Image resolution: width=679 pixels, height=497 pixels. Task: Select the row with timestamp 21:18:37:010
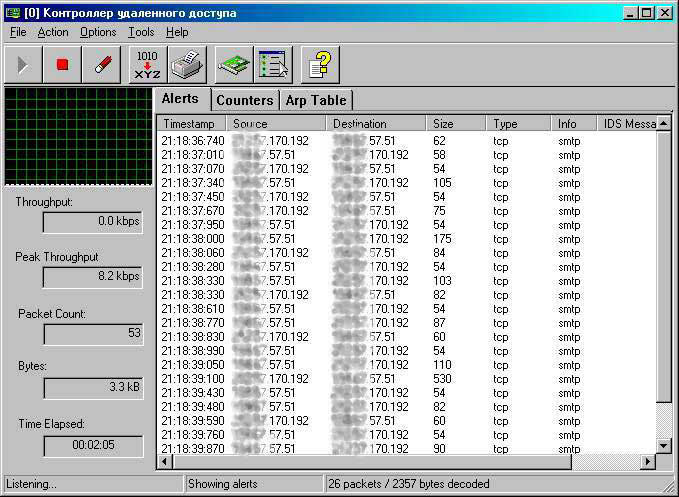point(407,155)
